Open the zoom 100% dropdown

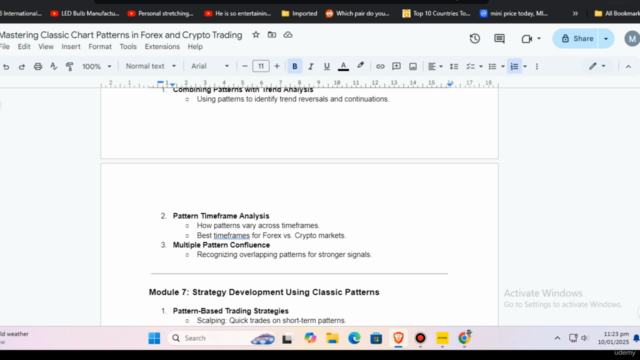point(97,67)
